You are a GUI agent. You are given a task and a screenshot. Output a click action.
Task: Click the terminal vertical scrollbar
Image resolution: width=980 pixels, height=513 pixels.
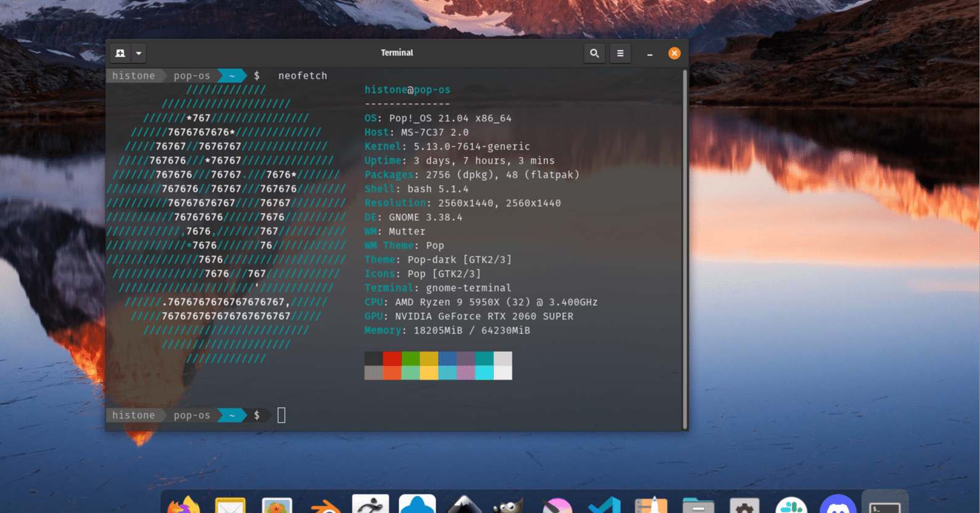click(685, 249)
